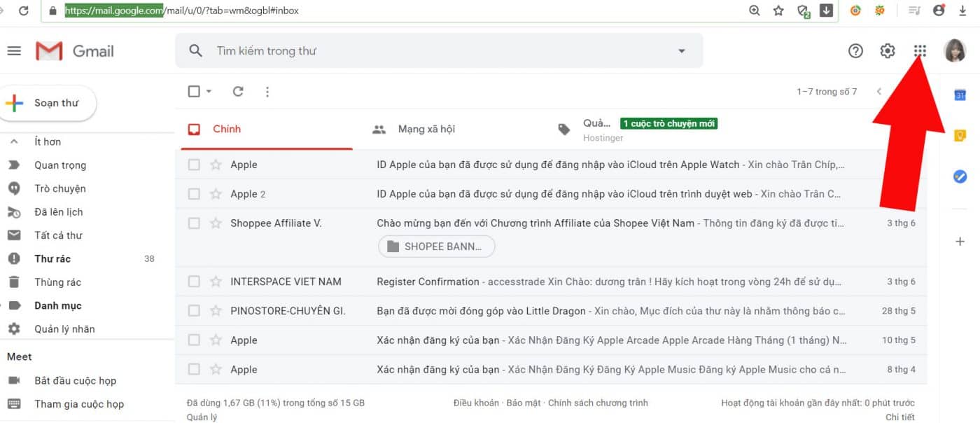Refresh the inbox

click(238, 91)
